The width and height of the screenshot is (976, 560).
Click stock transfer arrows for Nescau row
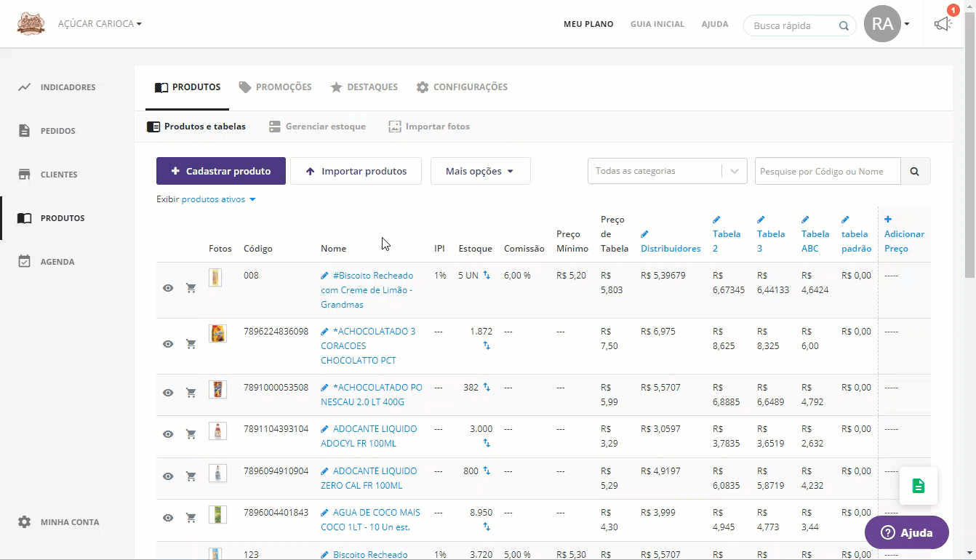(487, 388)
